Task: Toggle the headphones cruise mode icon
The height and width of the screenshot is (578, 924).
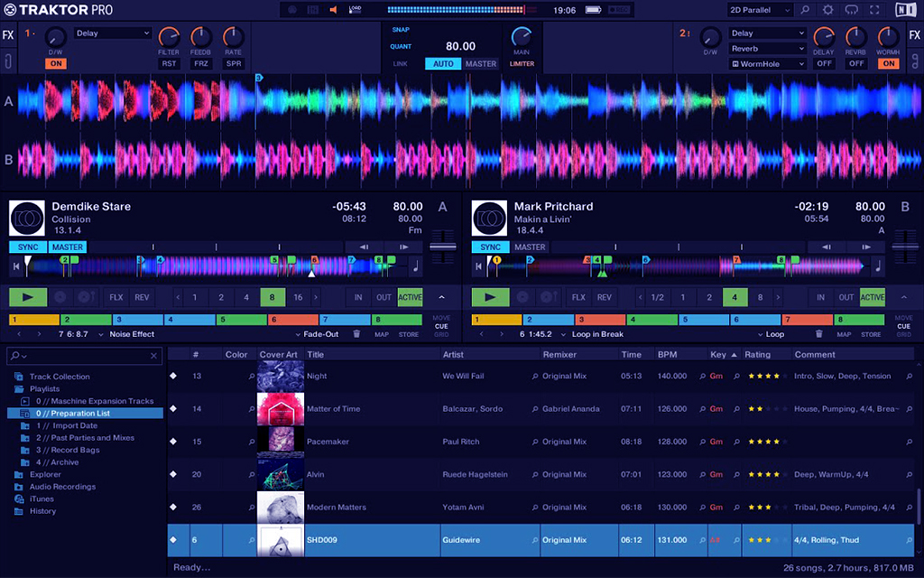Action: coord(852,10)
